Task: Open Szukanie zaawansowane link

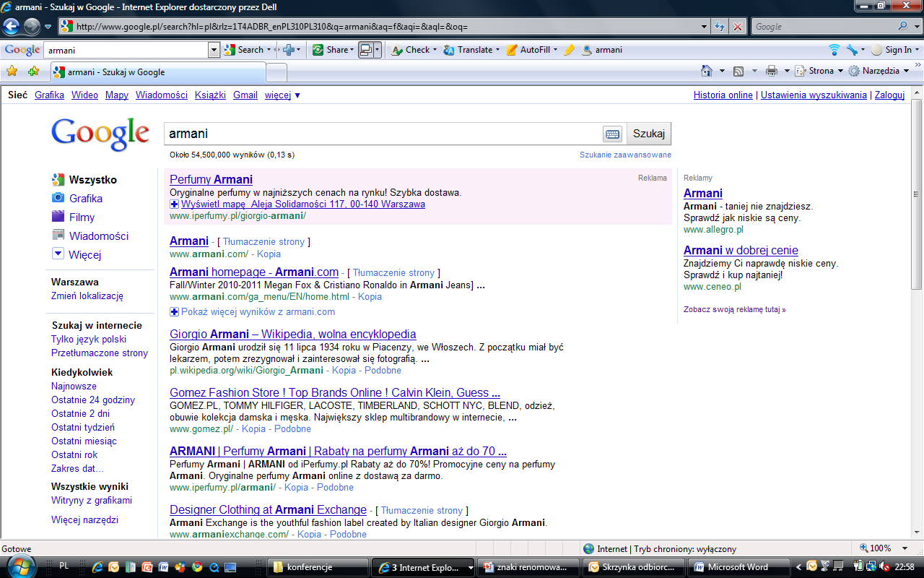Action: point(625,155)
